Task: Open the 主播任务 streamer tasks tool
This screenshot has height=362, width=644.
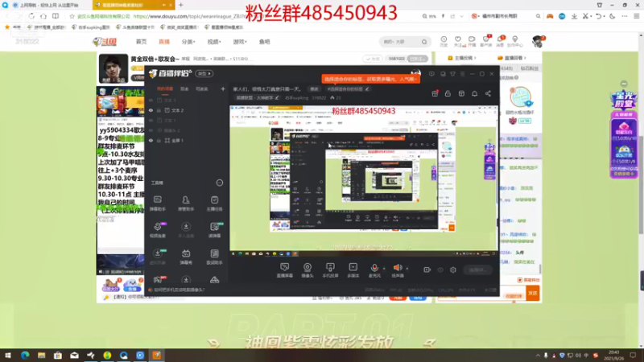Action: (x=214, y=204)
